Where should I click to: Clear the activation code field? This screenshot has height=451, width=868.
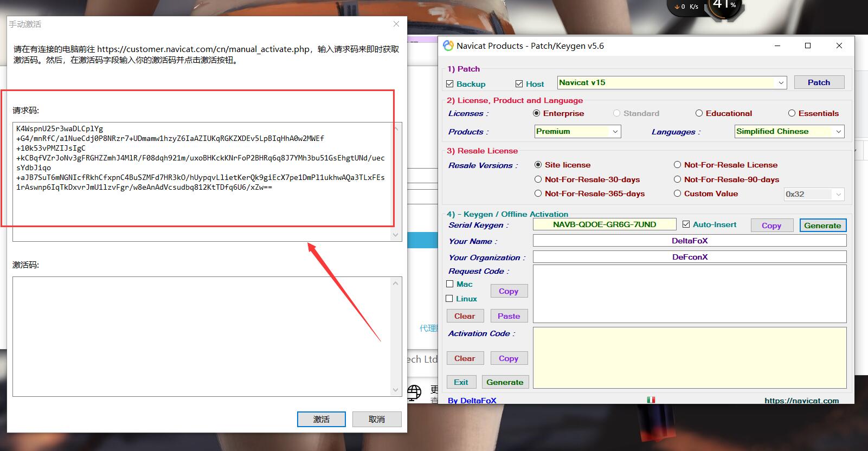pos(465,358)
